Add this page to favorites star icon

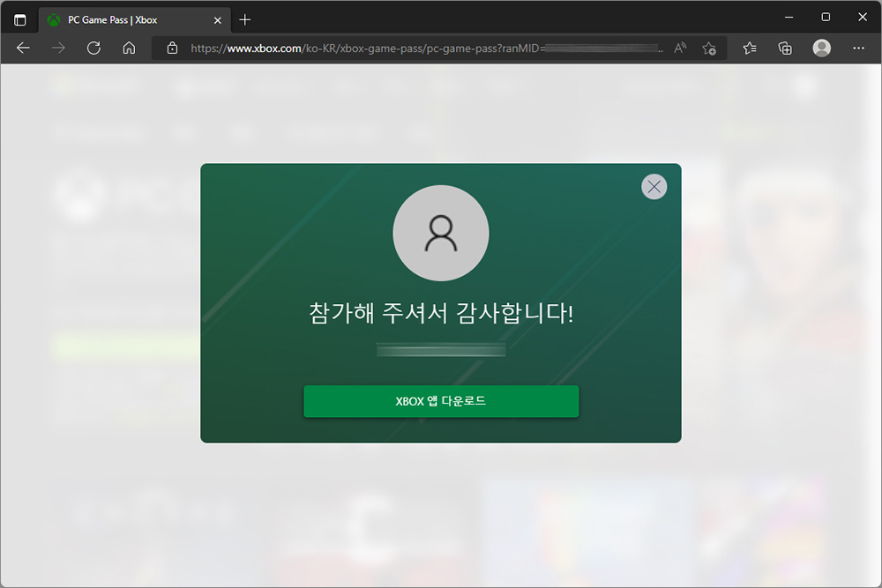pyautogui.click(x=709, y=48)
